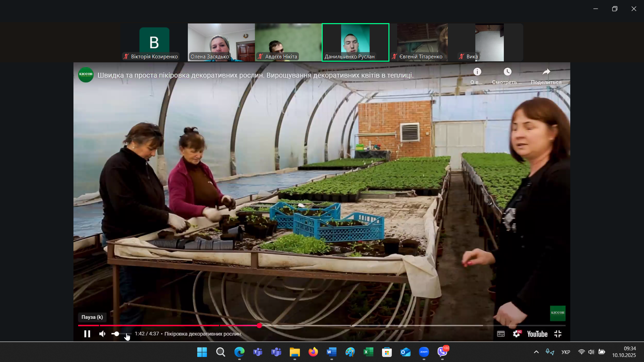Open the KICCOH channel avatar
644x362 pixels.
(x=86, y=75)
